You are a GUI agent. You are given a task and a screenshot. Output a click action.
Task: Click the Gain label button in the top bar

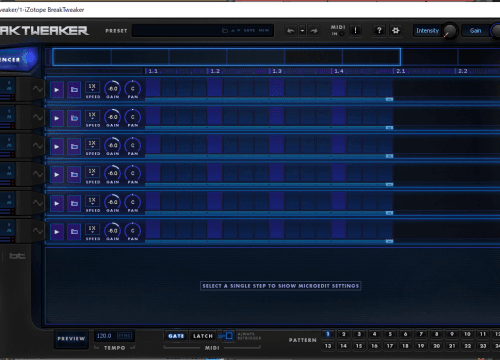pos(475,31)
